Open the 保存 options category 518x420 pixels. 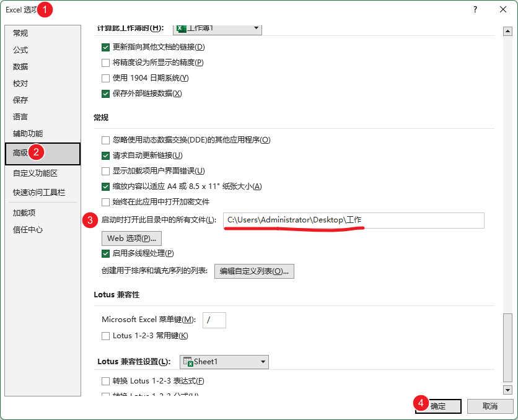coord(43,100)
